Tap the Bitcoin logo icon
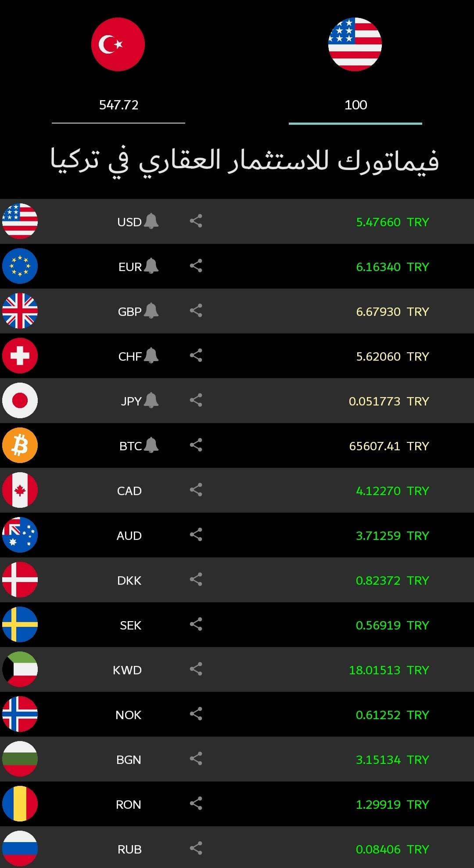 tap(20, 445)
